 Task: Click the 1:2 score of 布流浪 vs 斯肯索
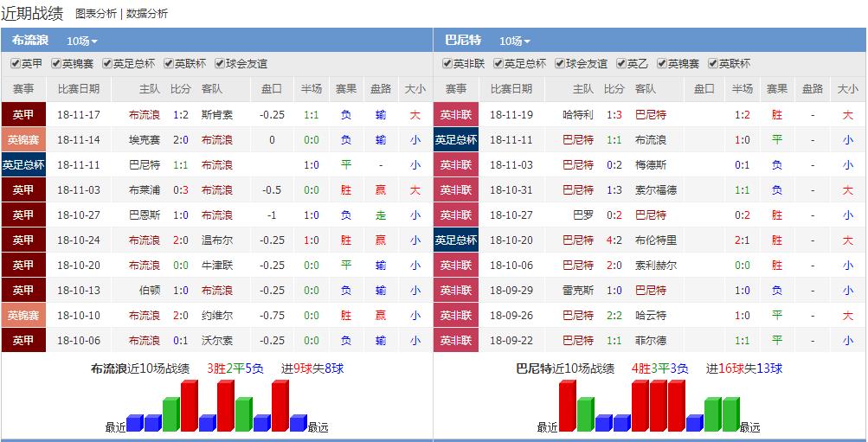click(181, 114)
